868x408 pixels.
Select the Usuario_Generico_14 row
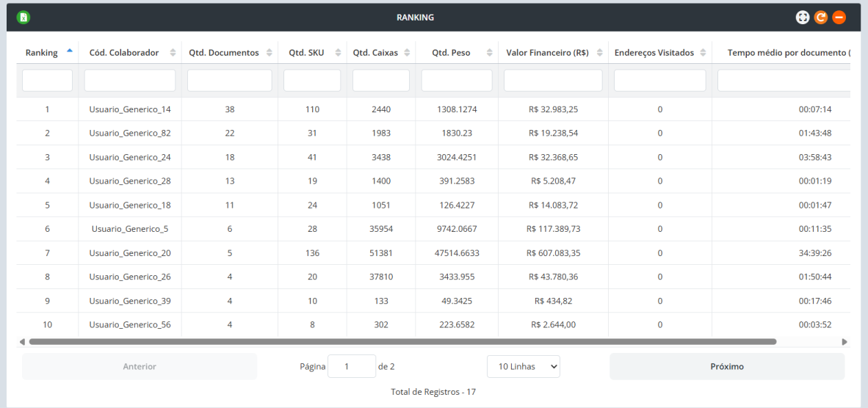(x=130, y=109)
